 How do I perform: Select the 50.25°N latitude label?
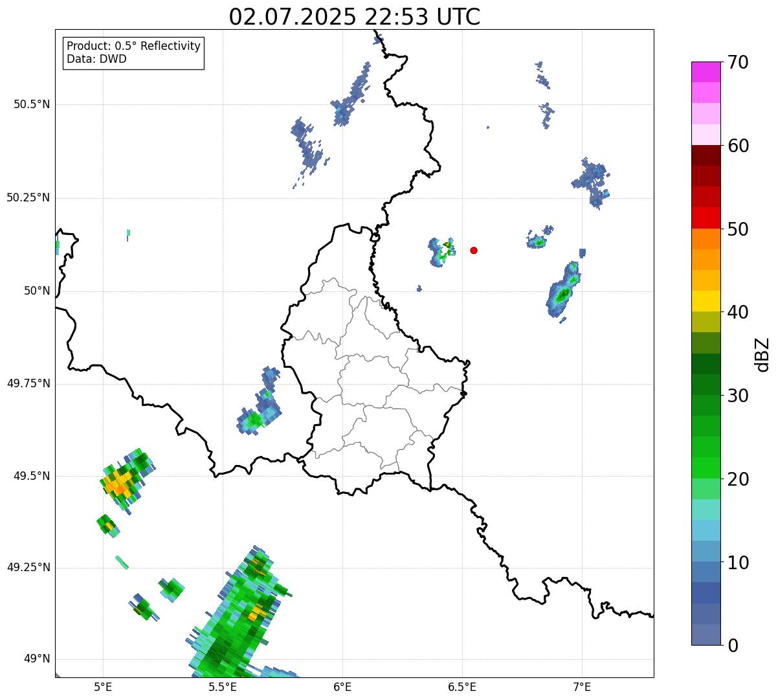pyautogui.click(x=28, y=198)
